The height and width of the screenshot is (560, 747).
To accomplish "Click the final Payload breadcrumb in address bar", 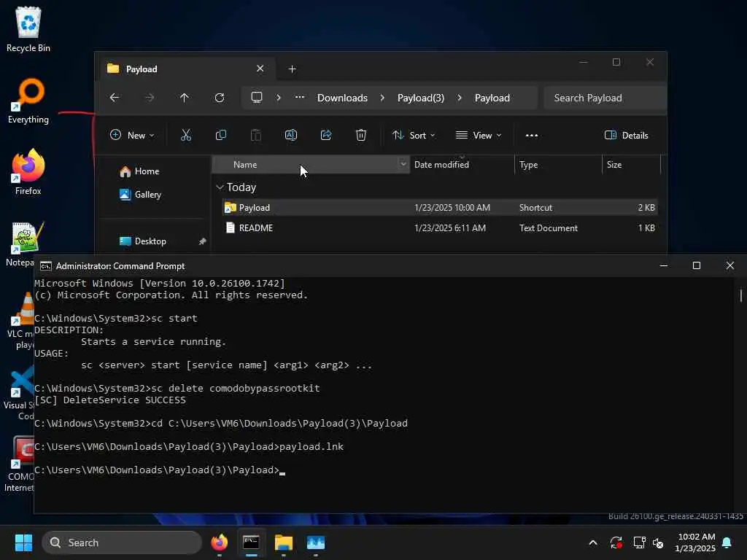I will (x=492, y=98).
